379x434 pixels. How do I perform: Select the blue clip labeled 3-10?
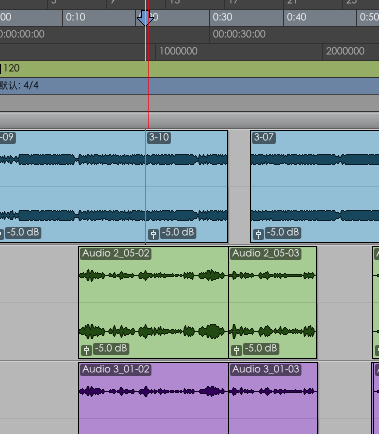pyautogui.click(x=187, y=187)
